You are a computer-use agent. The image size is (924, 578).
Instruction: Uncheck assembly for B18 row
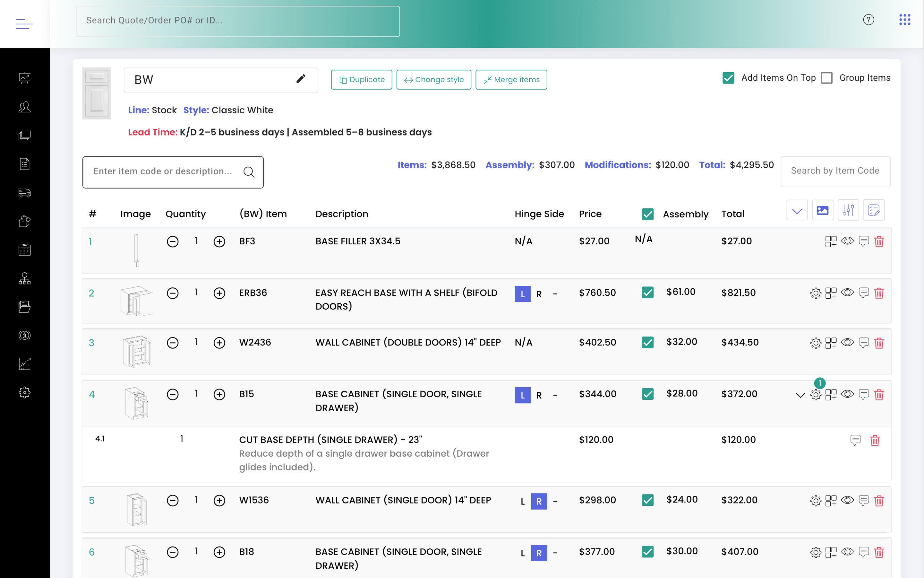pos(647,552)
